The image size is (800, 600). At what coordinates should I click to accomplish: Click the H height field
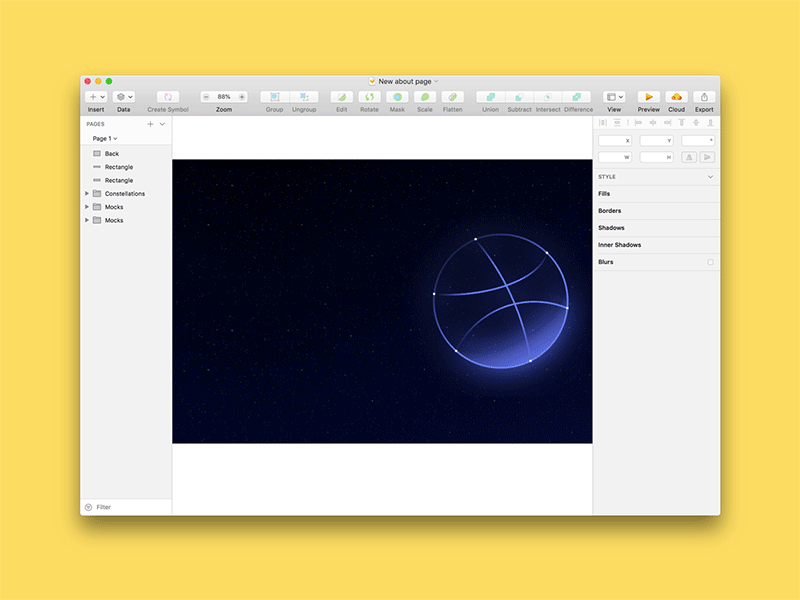tap(657, 157)
